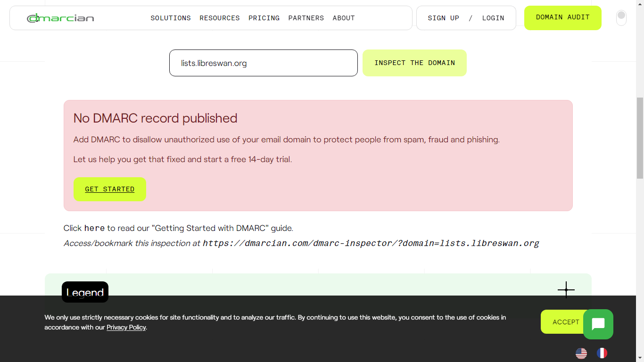The width and height of the screenshot is (644, 362).
Task: Open the "here" Getting Started guide link
Action: click(x=94, y=228)
